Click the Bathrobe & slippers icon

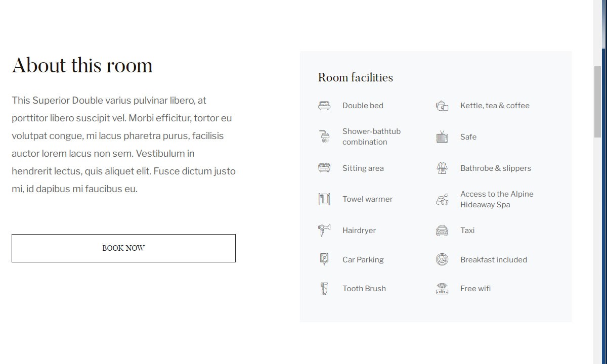[x=442, y=168]
